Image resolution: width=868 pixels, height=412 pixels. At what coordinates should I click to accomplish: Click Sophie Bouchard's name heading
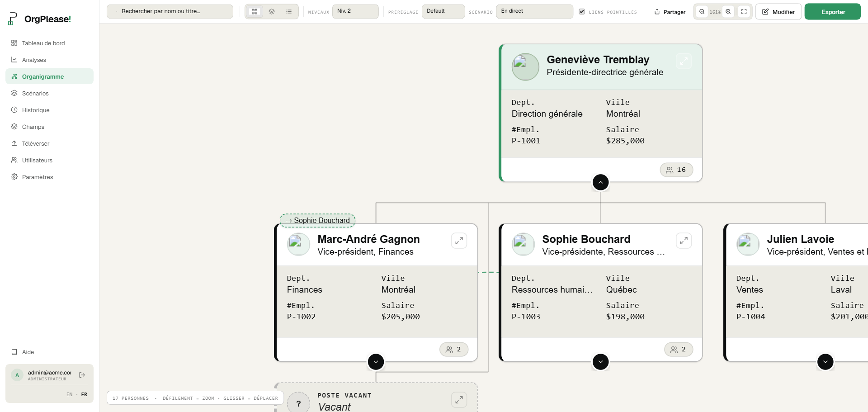tap(586, 239)
